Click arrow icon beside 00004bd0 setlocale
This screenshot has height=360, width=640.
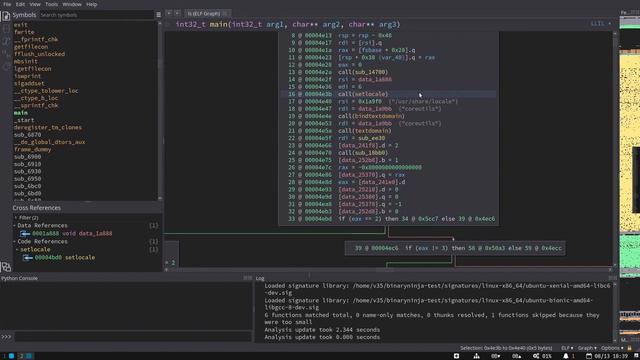(x=28, y=258)
